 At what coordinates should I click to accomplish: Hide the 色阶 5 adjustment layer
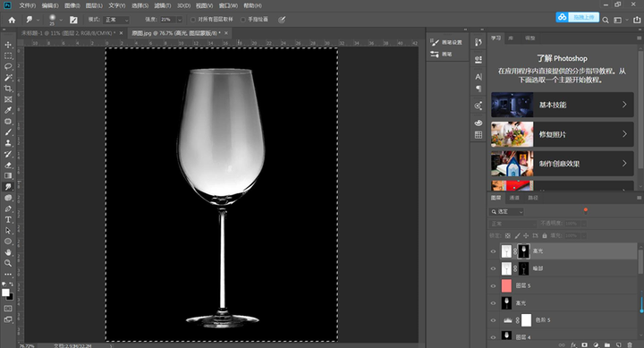[493, 320]
